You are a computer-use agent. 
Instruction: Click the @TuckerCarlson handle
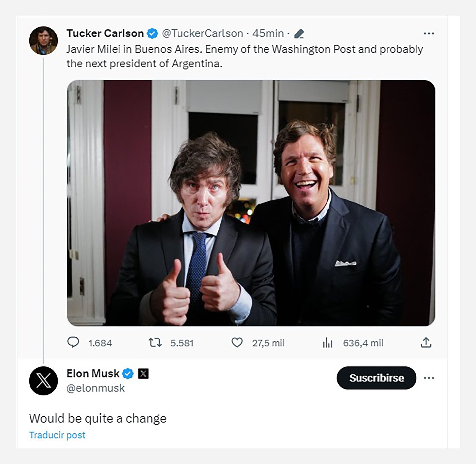[x=203, y=33]
